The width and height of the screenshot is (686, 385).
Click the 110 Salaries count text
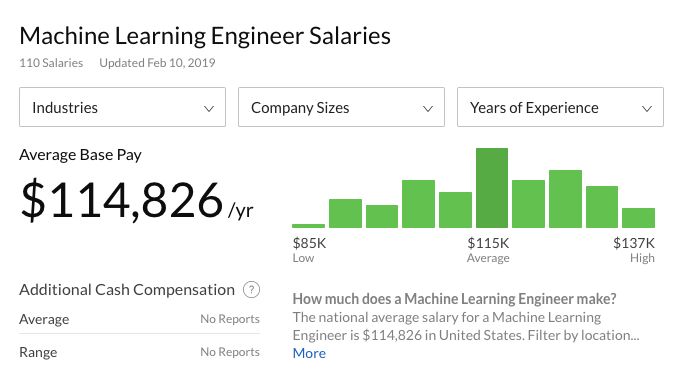click(x=51, y=63)
